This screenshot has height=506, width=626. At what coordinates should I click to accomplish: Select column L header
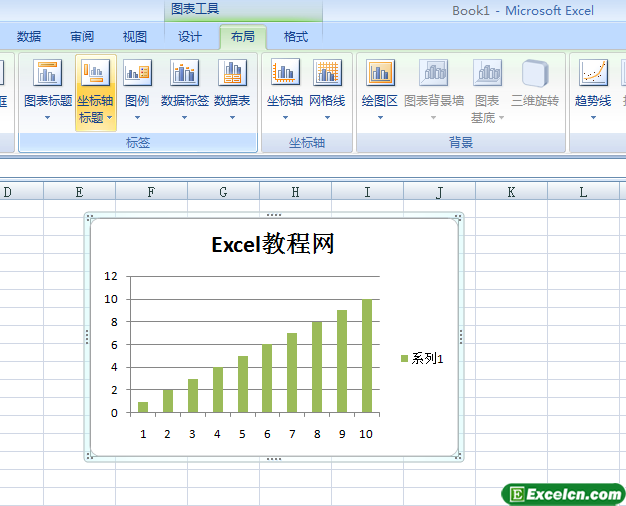[583, 192]
